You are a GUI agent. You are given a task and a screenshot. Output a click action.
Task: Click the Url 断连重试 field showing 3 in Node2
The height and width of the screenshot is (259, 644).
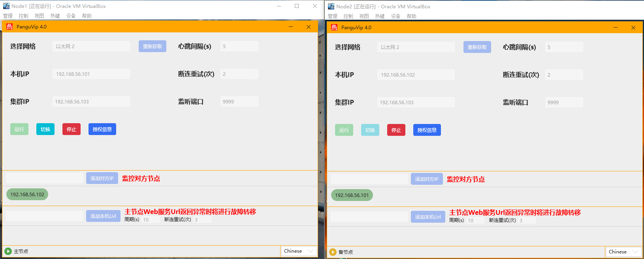click(527, 220)
